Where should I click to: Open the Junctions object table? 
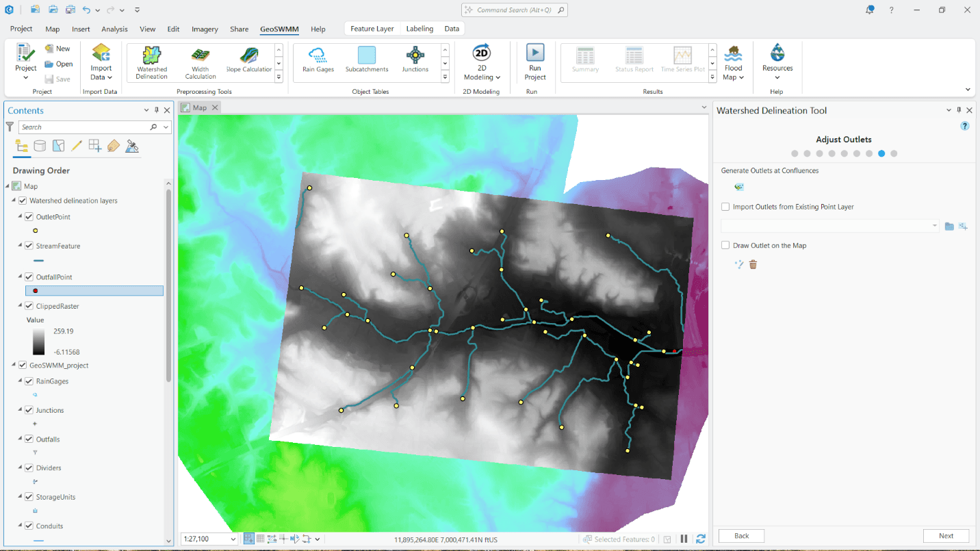415,60
